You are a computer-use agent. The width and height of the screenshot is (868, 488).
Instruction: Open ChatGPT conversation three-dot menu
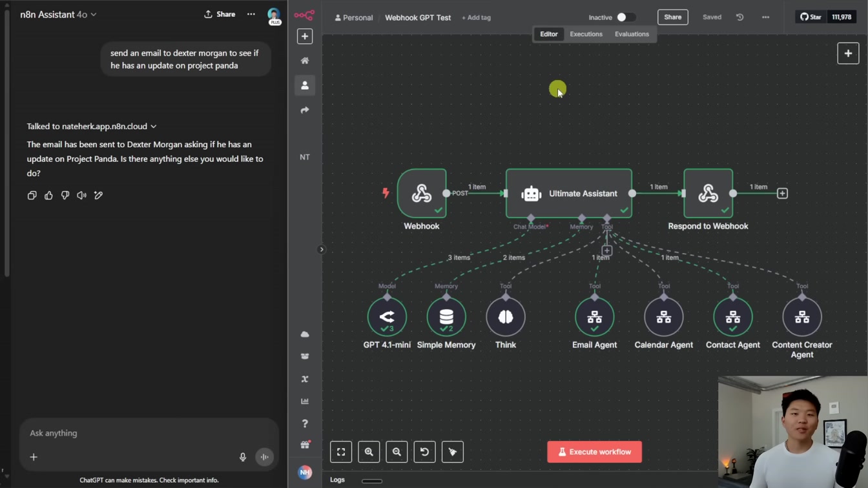251,14
